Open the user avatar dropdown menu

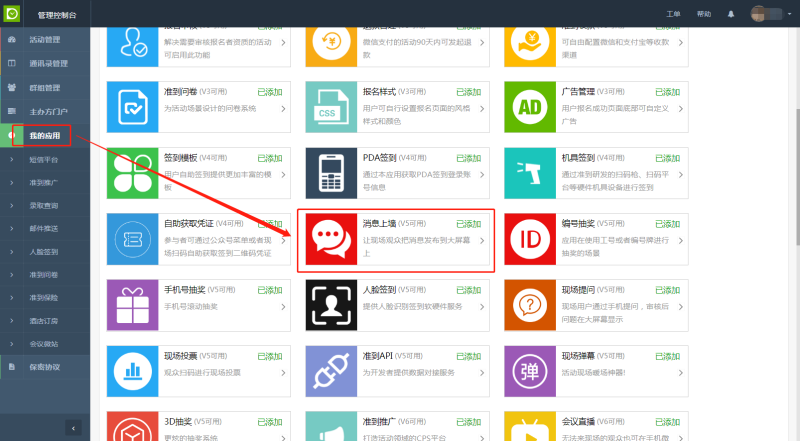(x=769, y=14)
